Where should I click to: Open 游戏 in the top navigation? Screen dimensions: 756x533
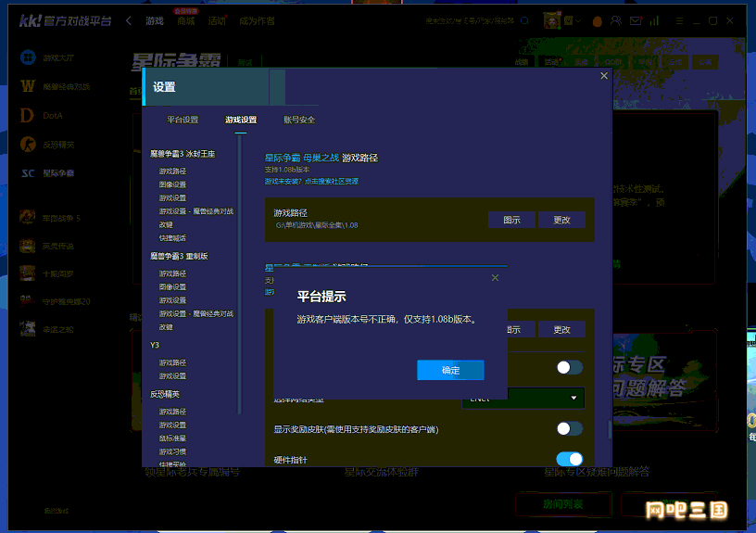point(155,21)
